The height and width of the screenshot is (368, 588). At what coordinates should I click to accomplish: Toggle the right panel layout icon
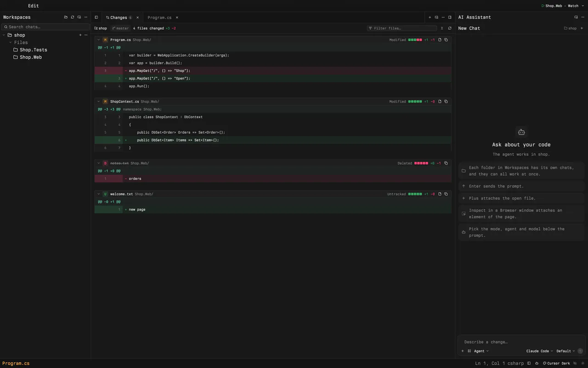point(450,17)
